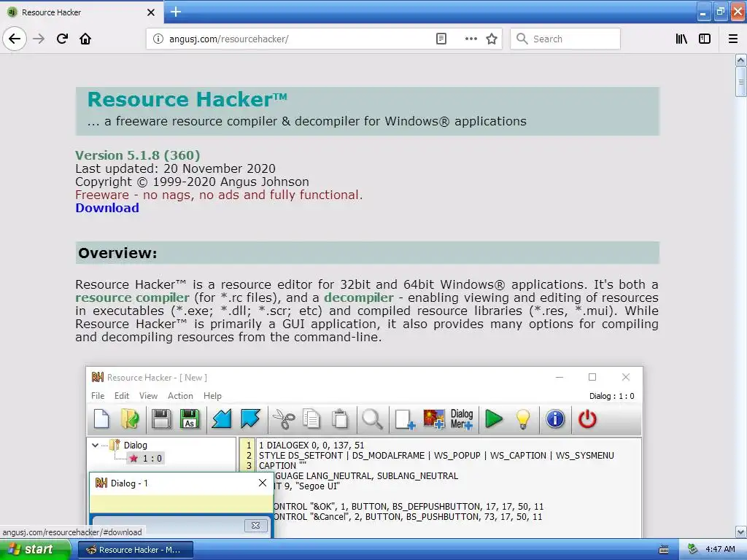Follow the Download link
Viewport: 747px width, 560px height.
(107, 208)
